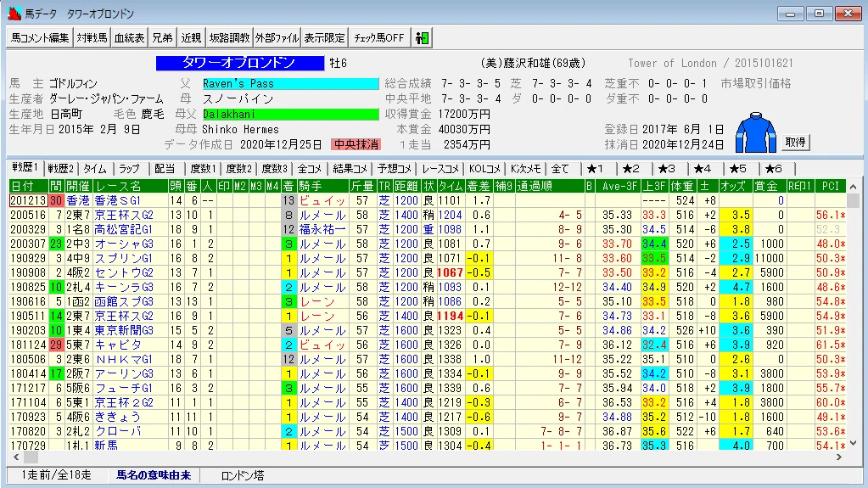Switch to the 配当 tab
868x488 pixels.
click(x=165, y=169)
